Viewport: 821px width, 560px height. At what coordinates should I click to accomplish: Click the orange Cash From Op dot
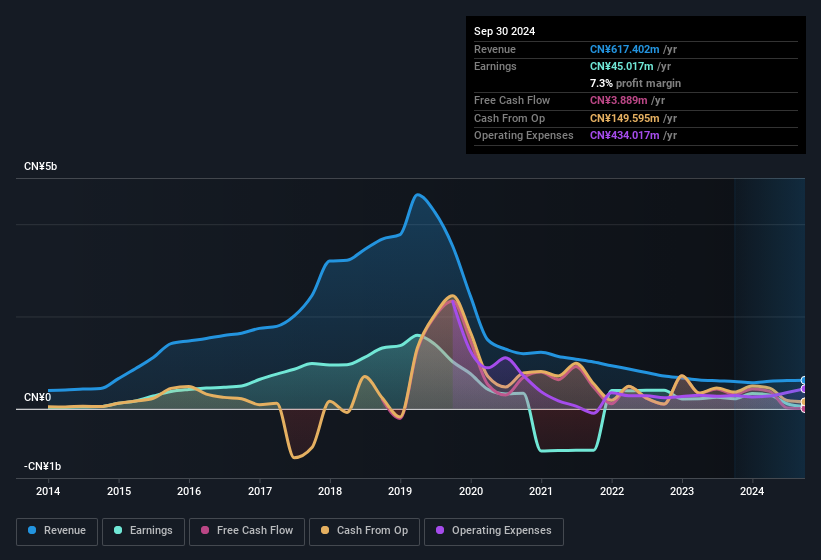(325, 530)
